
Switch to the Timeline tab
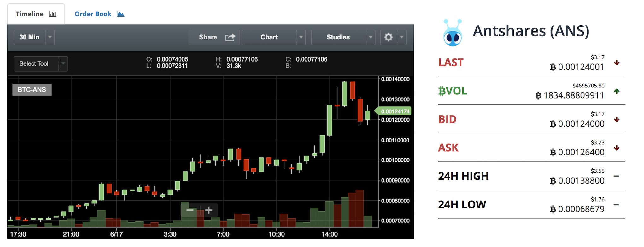pyautogui.click(x=36, y=14)
